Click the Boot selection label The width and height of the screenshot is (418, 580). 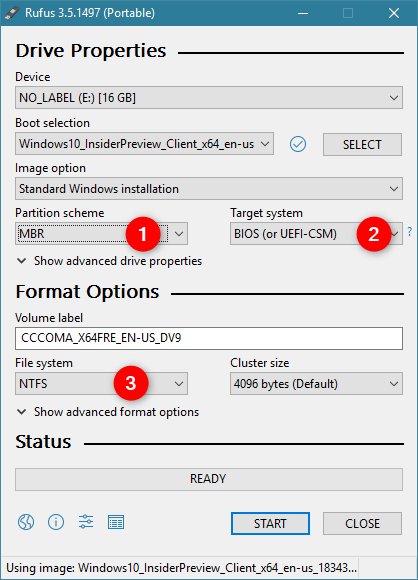53,123
